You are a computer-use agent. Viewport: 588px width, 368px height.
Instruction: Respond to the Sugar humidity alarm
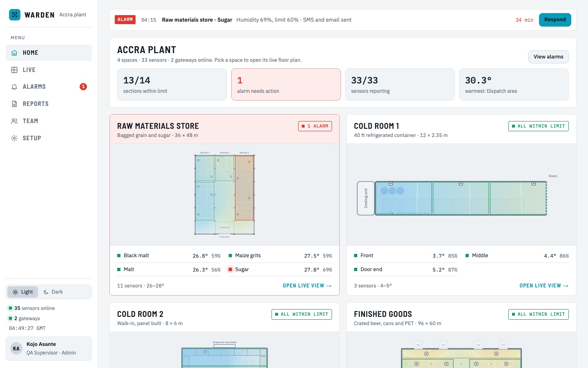click(x=555, y=20)
